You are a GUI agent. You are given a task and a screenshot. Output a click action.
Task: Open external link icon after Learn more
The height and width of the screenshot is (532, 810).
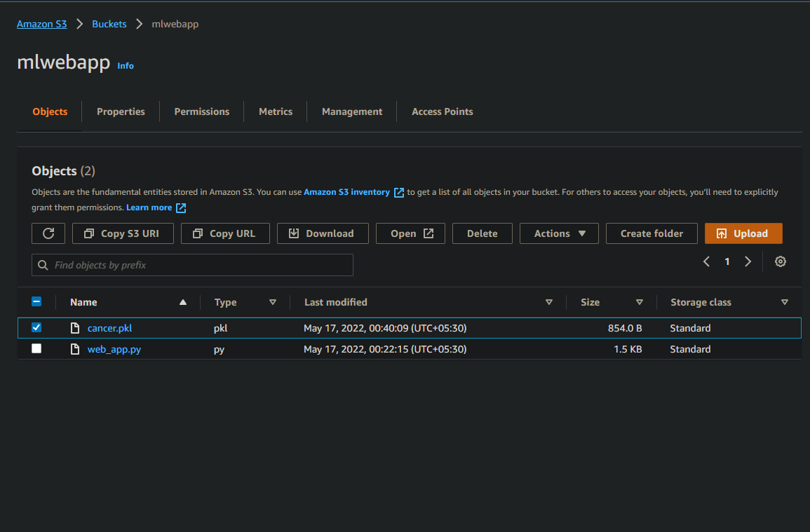point(181,207)
